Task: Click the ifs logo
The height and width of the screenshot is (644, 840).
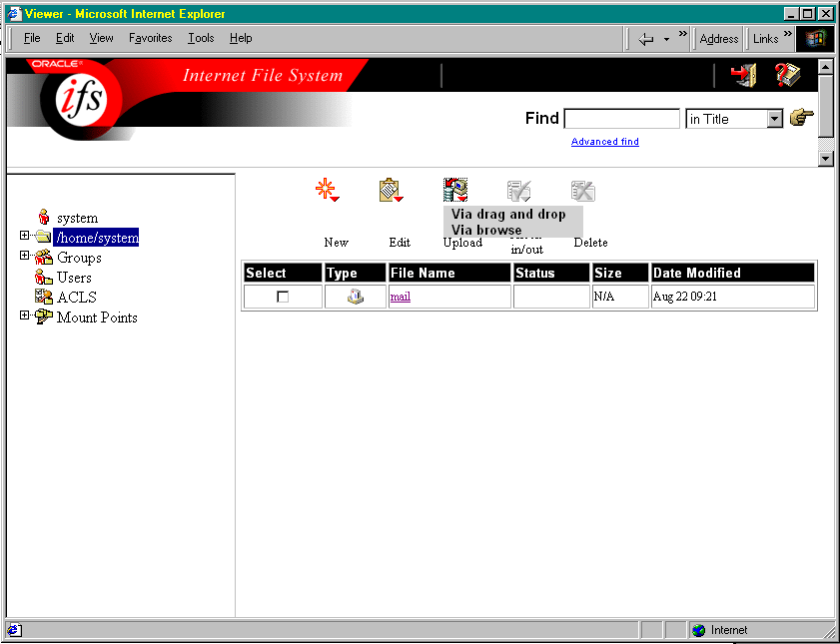Action: click(82, 99)
